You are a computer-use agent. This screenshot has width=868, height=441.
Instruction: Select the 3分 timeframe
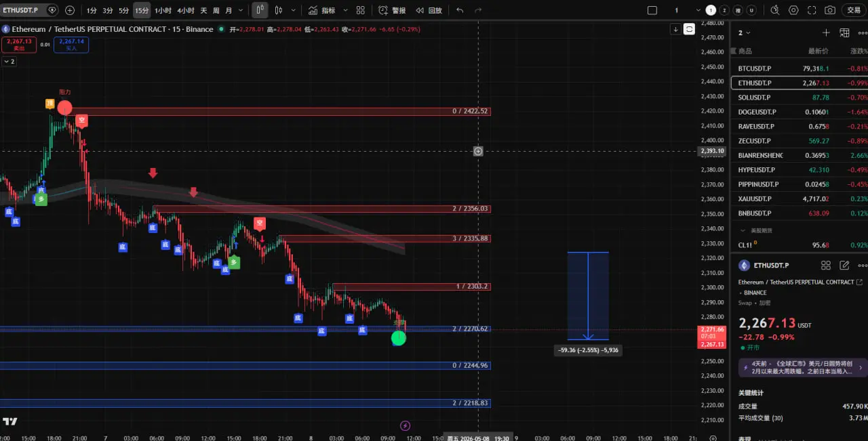pos(107,10)
